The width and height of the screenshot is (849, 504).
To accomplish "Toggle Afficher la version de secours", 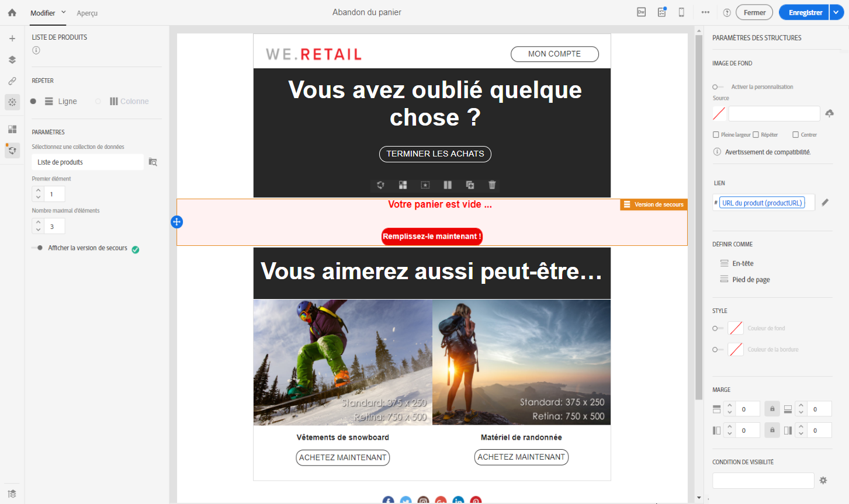I will coord(37,248).
